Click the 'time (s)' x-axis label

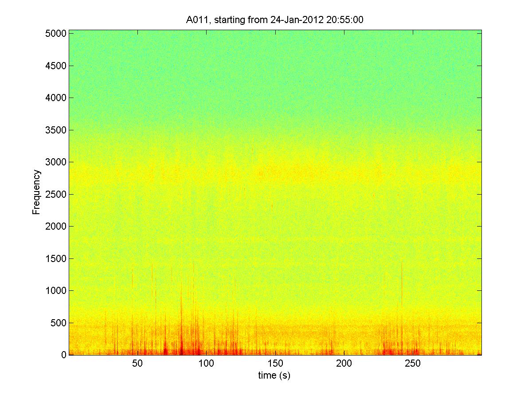click(274, 376)
